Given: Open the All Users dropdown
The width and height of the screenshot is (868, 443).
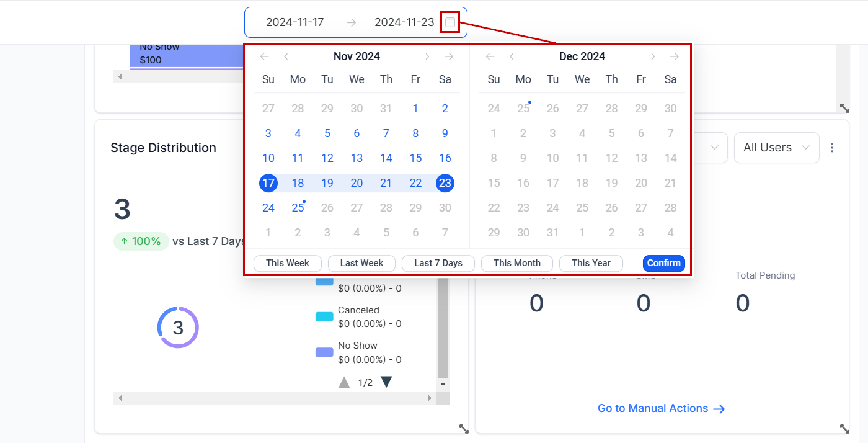Looking at the screenshot, I should click(x=776, y=148).
